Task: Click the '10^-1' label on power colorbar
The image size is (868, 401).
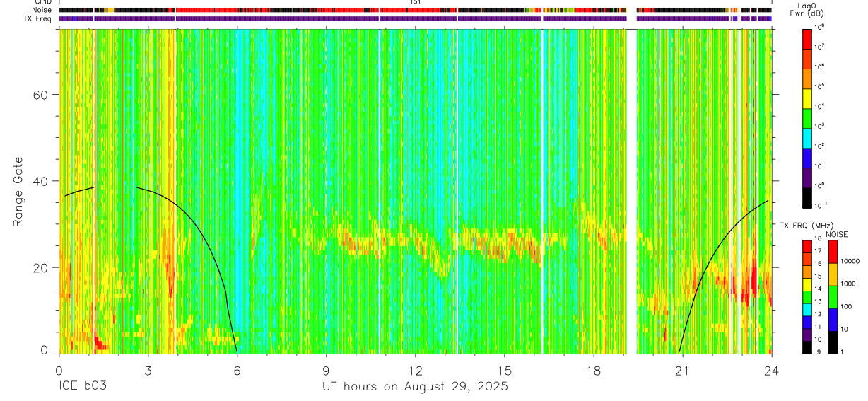Action: click(x=822, y=205)
